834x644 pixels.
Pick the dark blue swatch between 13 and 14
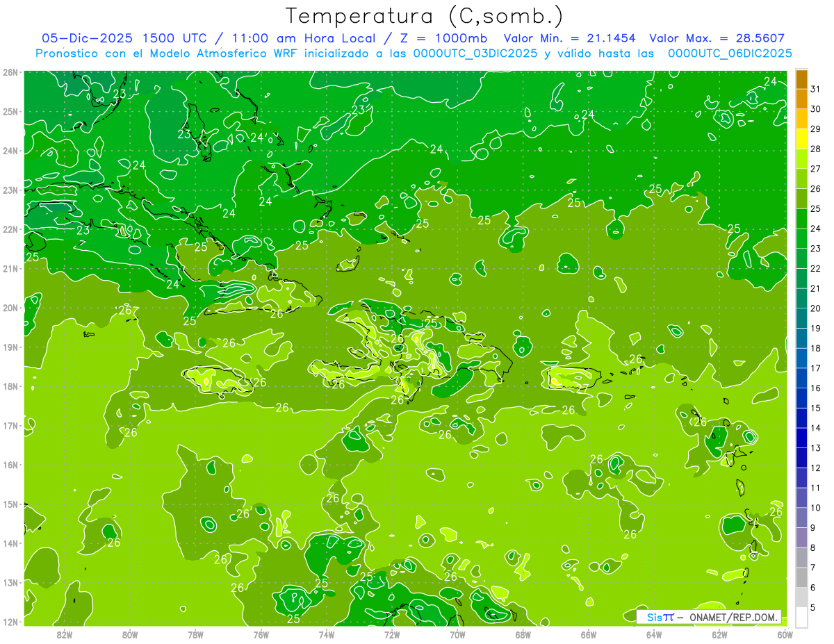click(801, 438)
